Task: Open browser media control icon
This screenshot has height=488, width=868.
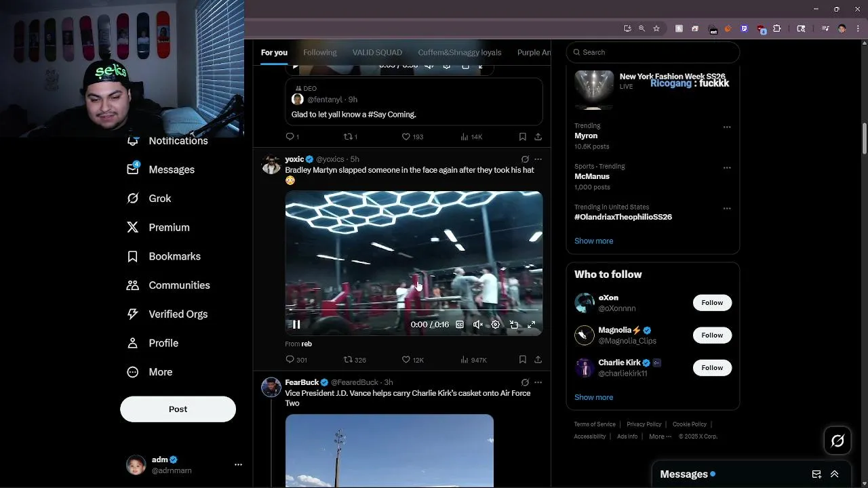Action: point(825,28)
